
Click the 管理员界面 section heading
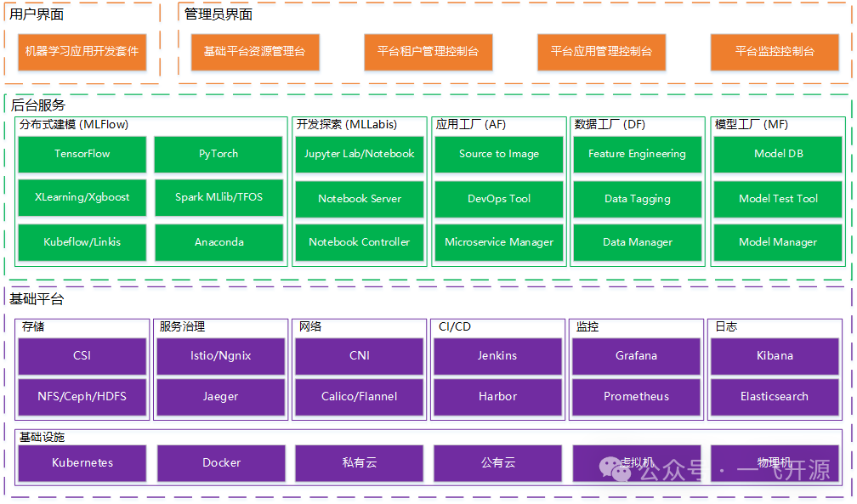point(218,14)
